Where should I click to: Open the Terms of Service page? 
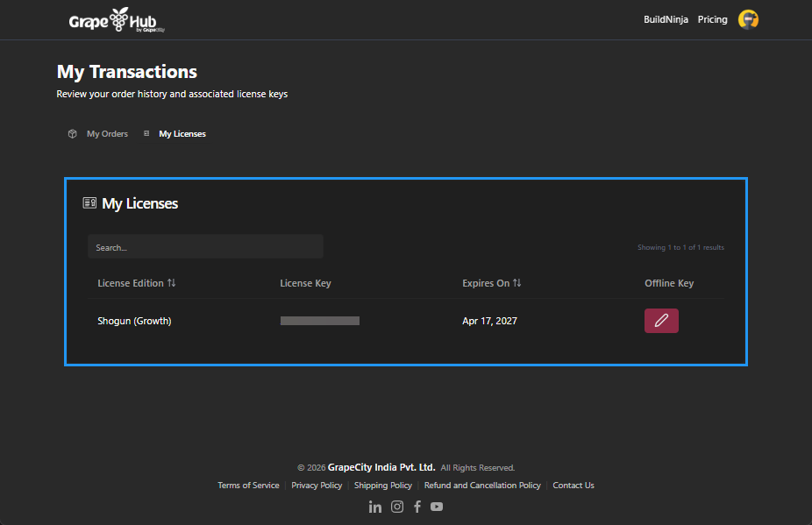click(248, 485)
